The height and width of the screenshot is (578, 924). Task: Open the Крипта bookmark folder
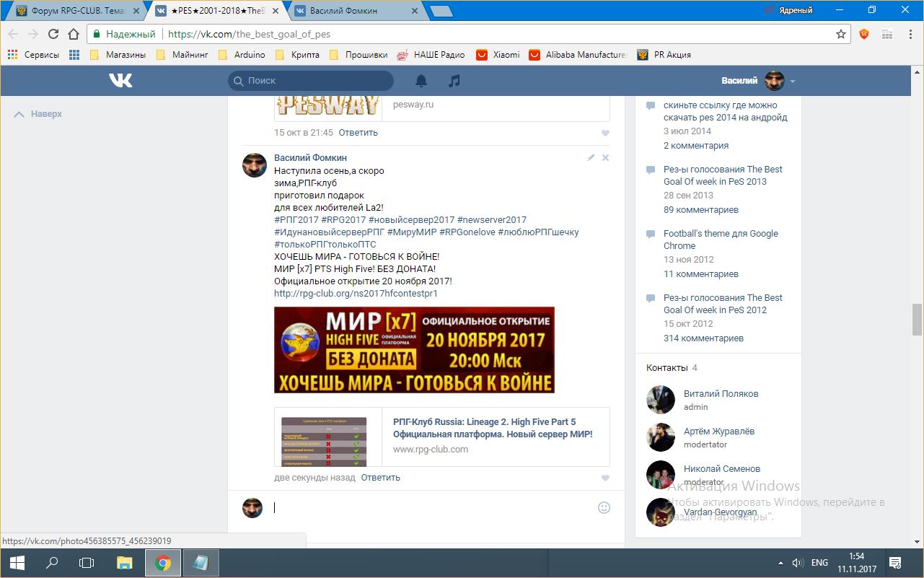pos(297,55)
